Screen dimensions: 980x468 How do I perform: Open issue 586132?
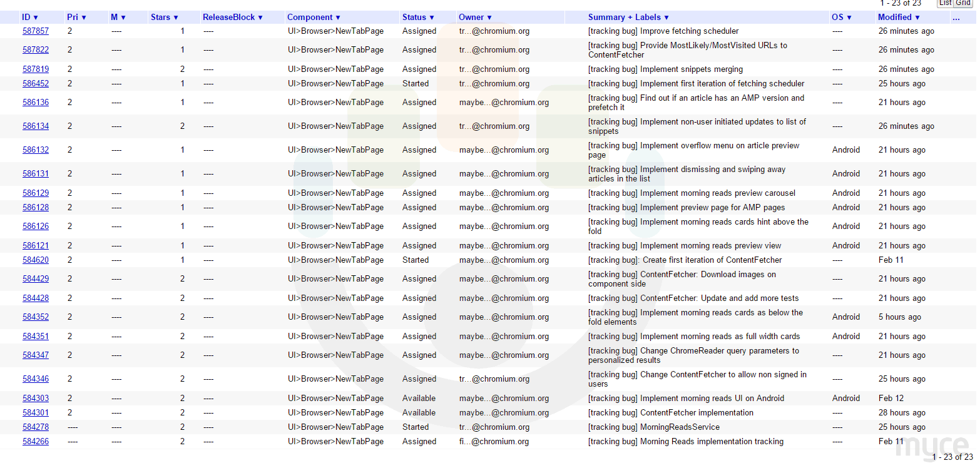tap(36, 150)
